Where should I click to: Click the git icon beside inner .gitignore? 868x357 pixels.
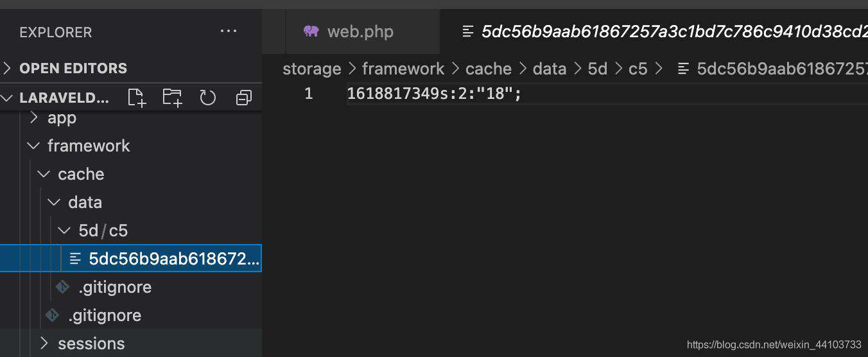tap(62, 287)
